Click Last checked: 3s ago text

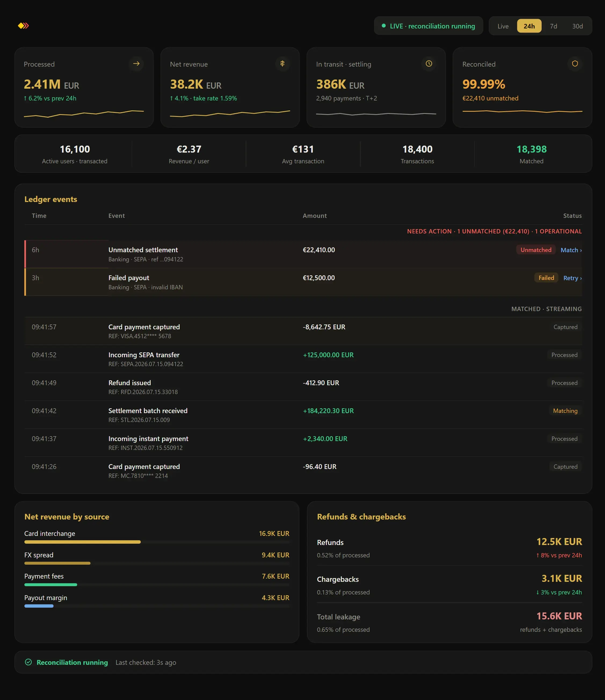146,662
